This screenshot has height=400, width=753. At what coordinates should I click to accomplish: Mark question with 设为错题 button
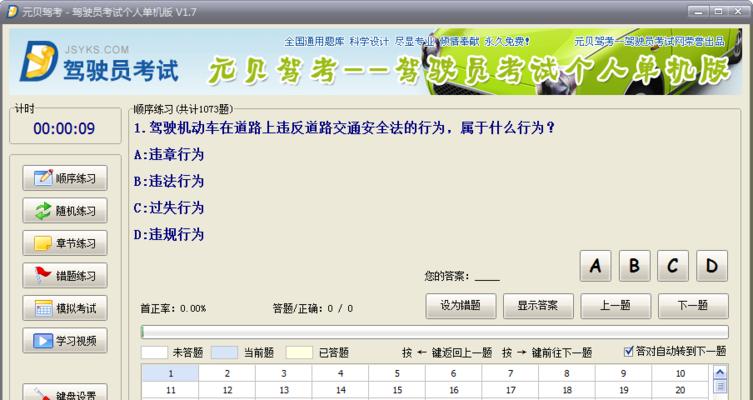coord(461,306)
